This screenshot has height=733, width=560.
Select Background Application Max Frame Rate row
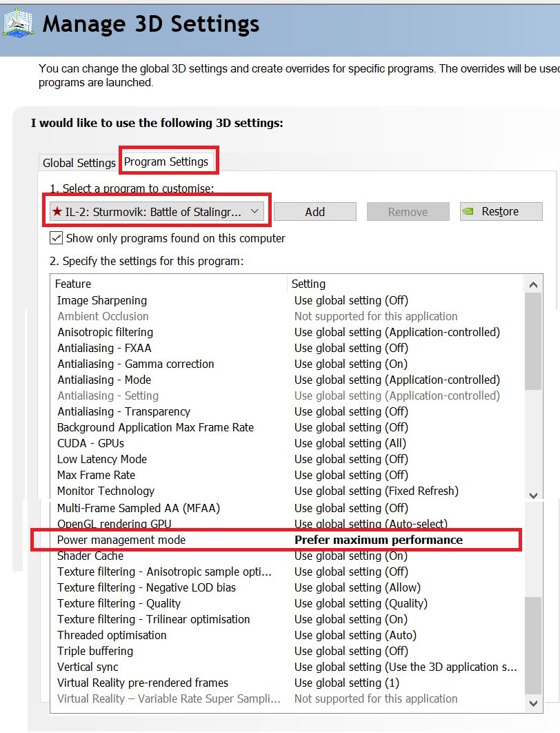click(x=287, y=427)
